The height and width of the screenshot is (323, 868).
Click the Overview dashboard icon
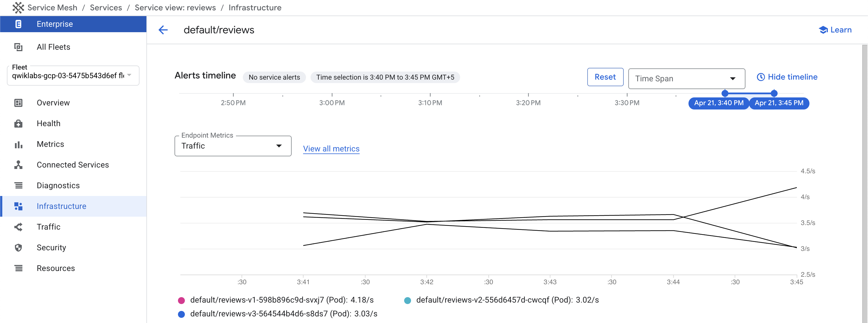coord(19,103)
